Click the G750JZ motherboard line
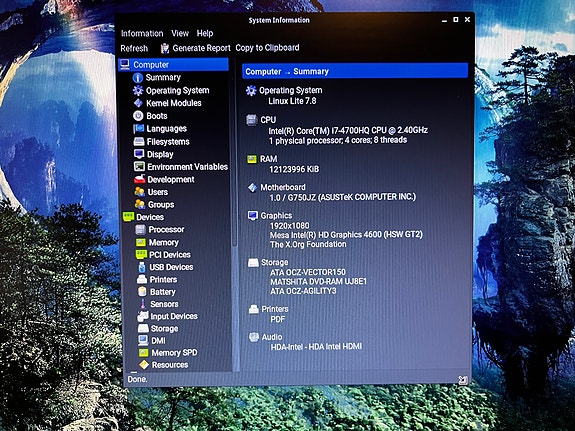 coord(343,197)
